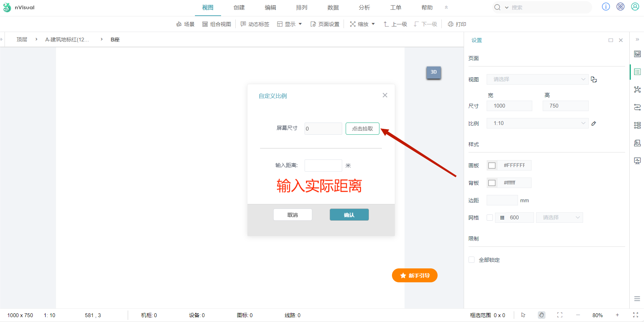Screen dimensions: 644x322
Task: Click the nVisual chameleon logo
Action: pos(7,7)
